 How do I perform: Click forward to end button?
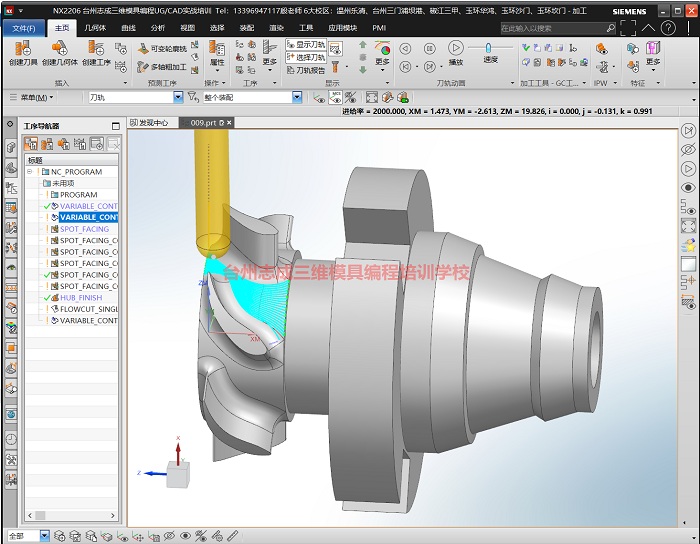(429, 67)
